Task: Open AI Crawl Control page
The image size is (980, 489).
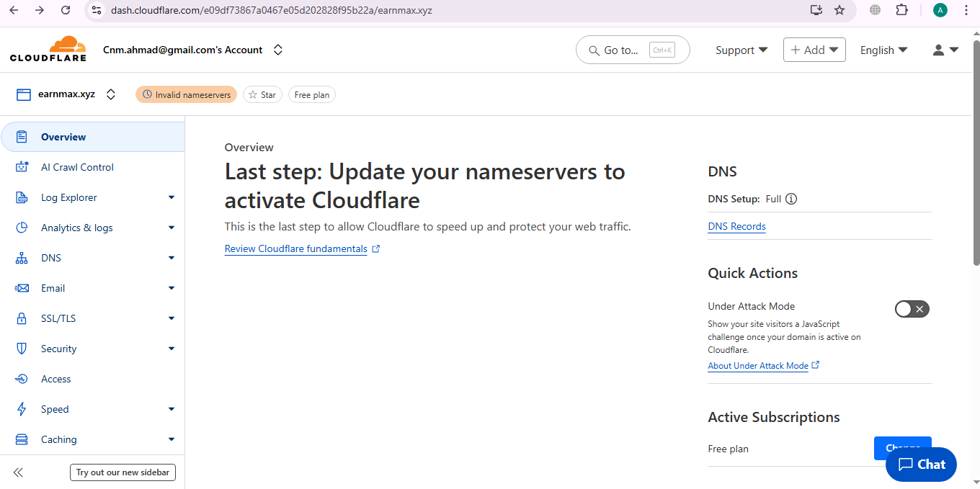Action: click(77, 167)
